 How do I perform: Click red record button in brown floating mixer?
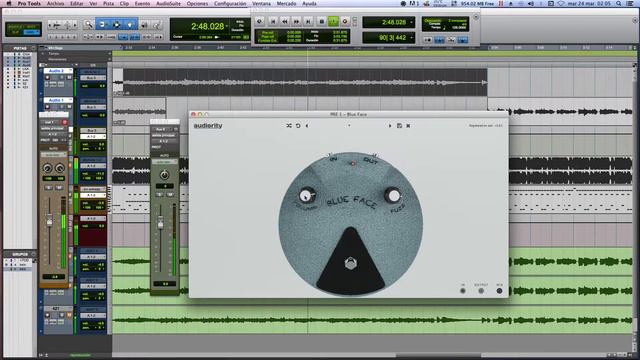point(65,122)
